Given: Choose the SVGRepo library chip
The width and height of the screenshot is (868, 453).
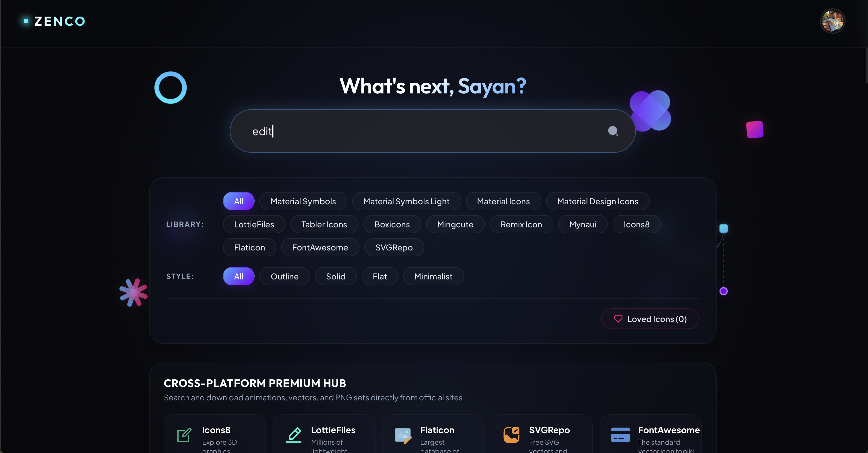Looking at the screenshot, I should (394, 247).
